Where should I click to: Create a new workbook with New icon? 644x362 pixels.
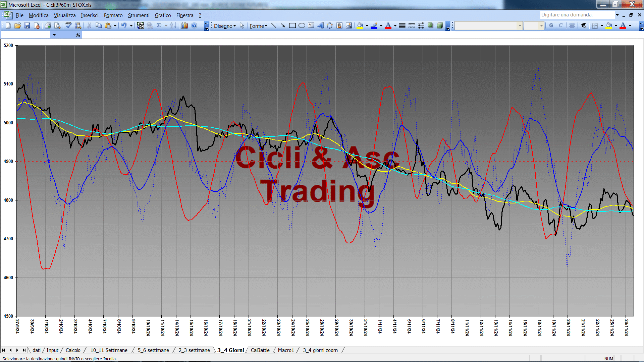(8, 25)
